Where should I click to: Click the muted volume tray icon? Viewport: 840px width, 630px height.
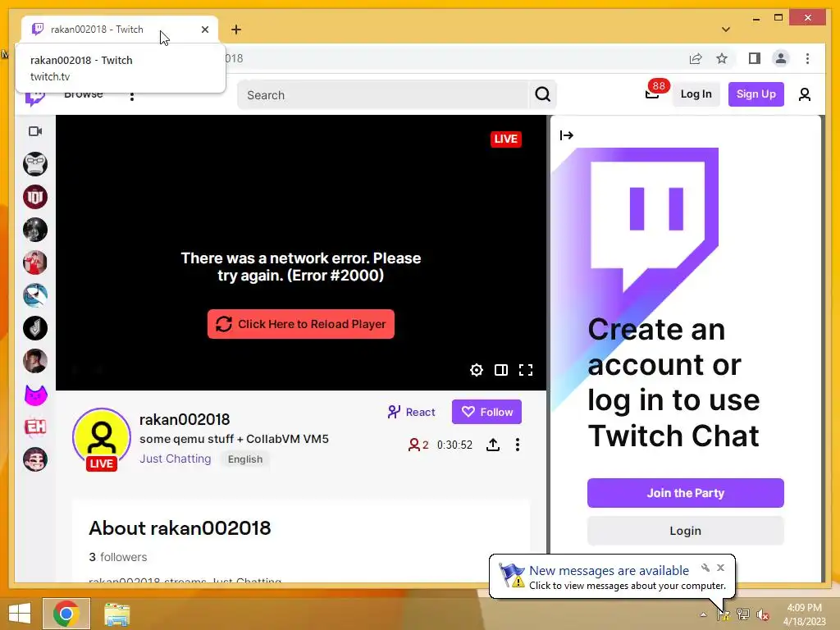click(x=762, y=614)
